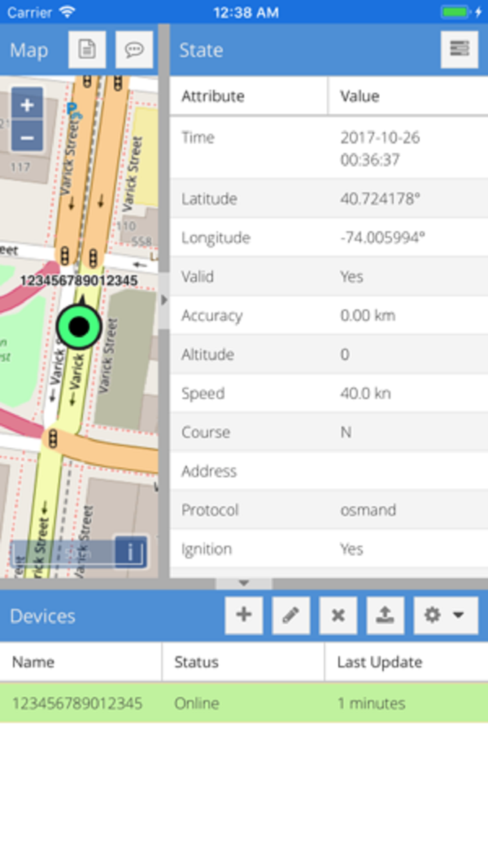Select the Longitude value -74.005994°

(383, 238)
